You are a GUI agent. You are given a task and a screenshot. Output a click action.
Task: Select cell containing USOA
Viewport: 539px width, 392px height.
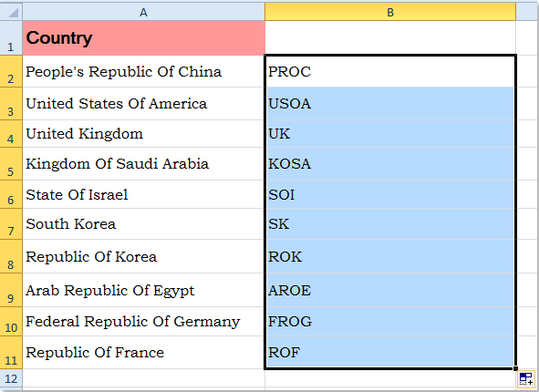(x=390, y=103)
